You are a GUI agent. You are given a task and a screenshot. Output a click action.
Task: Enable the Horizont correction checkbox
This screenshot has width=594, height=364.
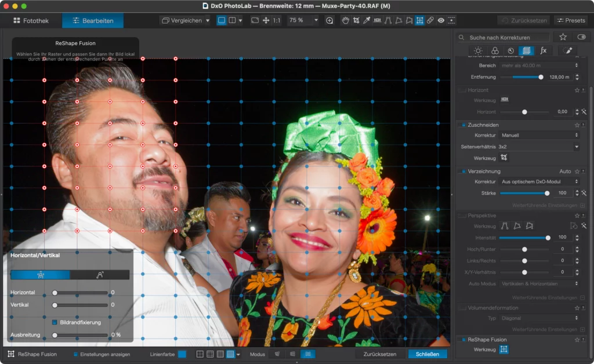[463, 90]
